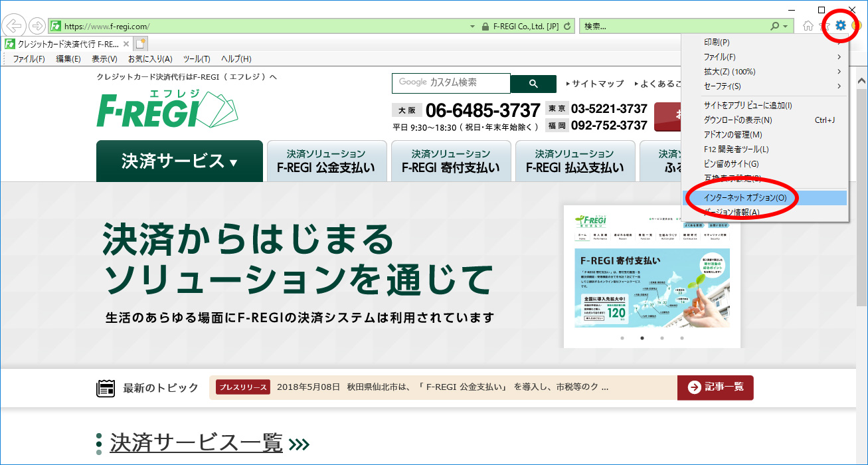Click the Google カスタム検索 input field
Screen dimensions: 868x465
pos(452,83)
